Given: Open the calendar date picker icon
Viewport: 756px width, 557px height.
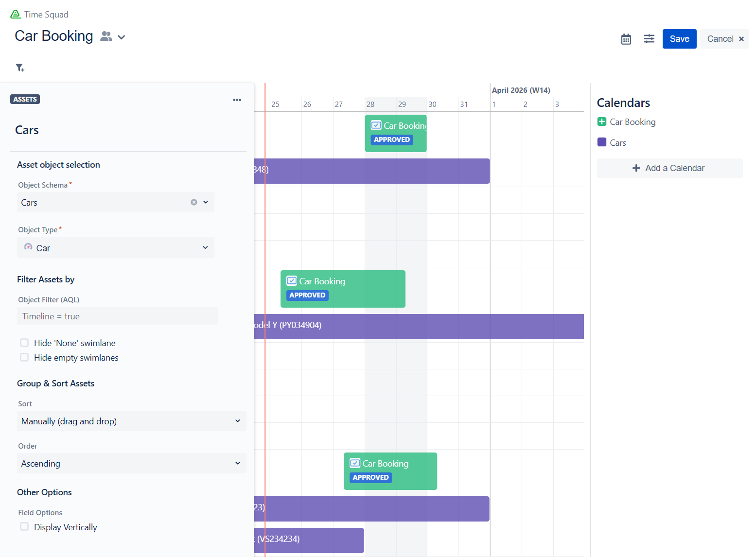Looking at the screenshot, I should 626,39.
